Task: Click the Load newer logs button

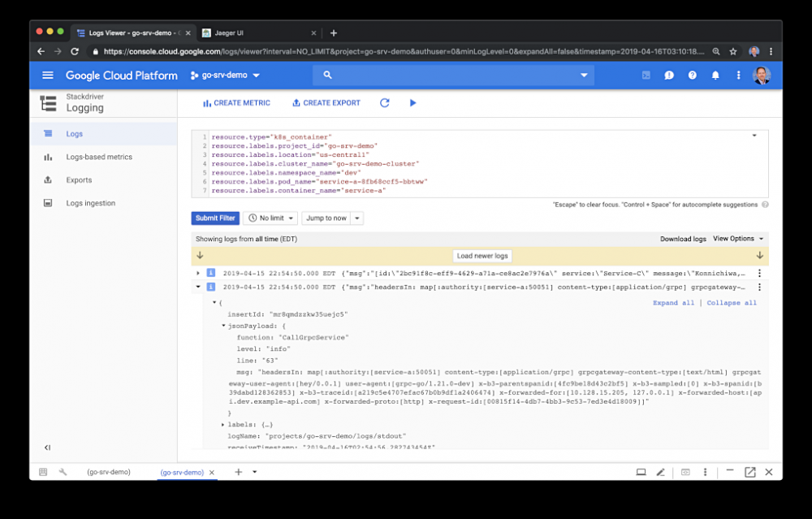Action: point(482,255)
